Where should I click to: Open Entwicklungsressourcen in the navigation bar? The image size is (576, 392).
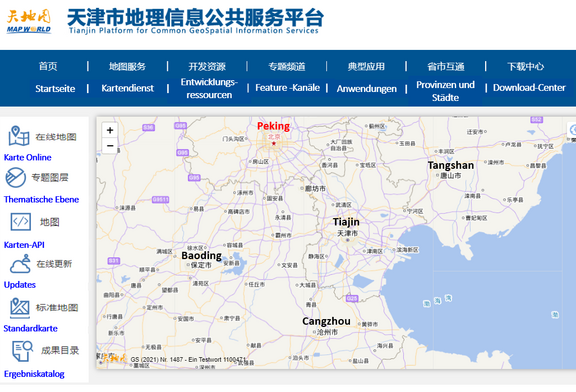coord(209,89)
